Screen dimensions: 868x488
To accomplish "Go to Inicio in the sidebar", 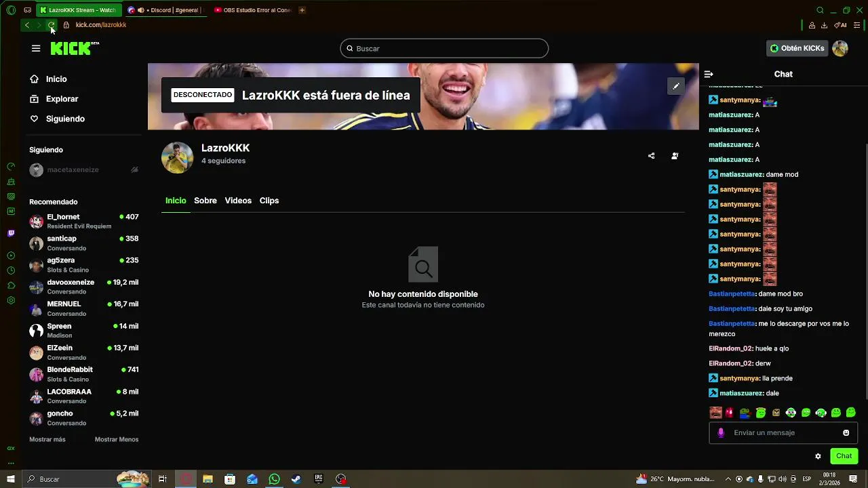I will point(56,79).
